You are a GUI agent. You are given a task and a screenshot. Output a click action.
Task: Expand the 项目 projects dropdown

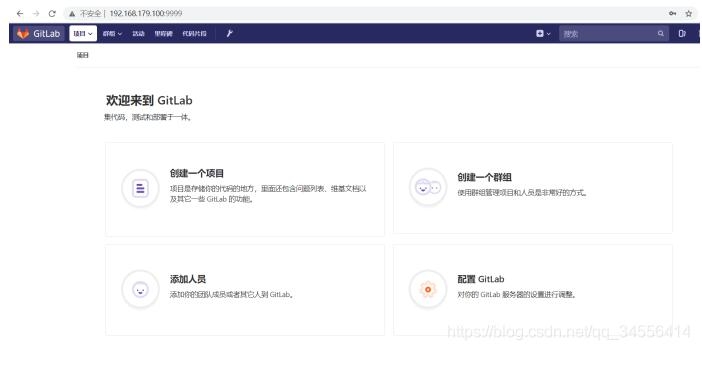83,34
